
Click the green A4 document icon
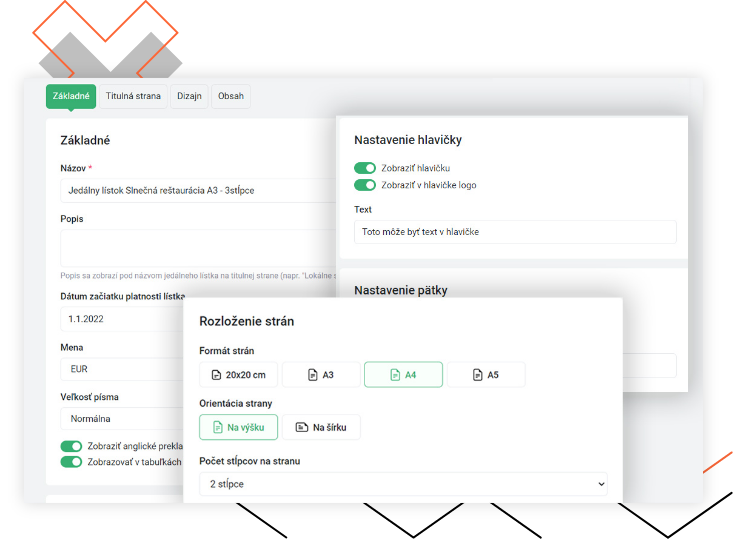395,375
